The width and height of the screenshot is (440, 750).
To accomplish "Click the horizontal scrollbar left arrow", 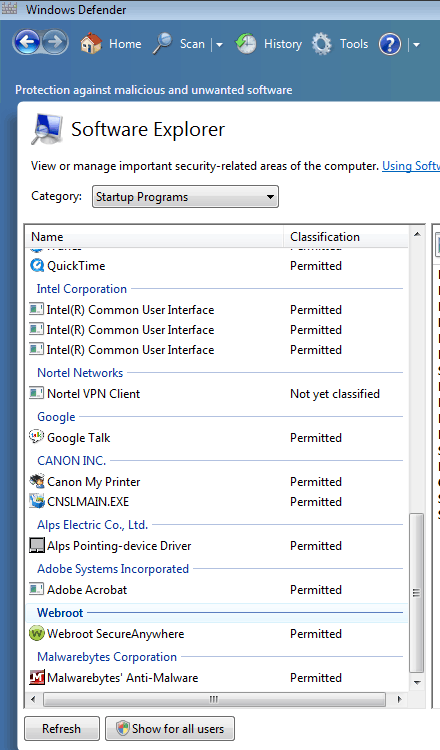I will (x=33, y=699).
